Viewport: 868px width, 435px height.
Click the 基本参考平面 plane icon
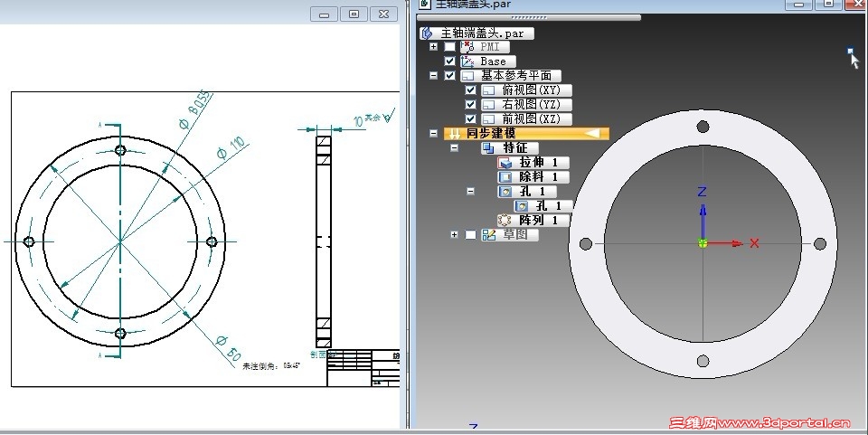(467, 75)
